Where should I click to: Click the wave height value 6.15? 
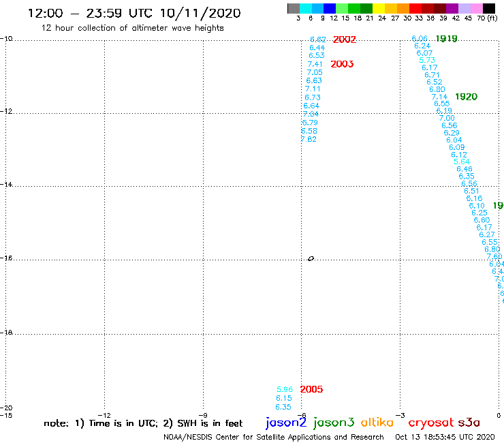pos(284,398)
